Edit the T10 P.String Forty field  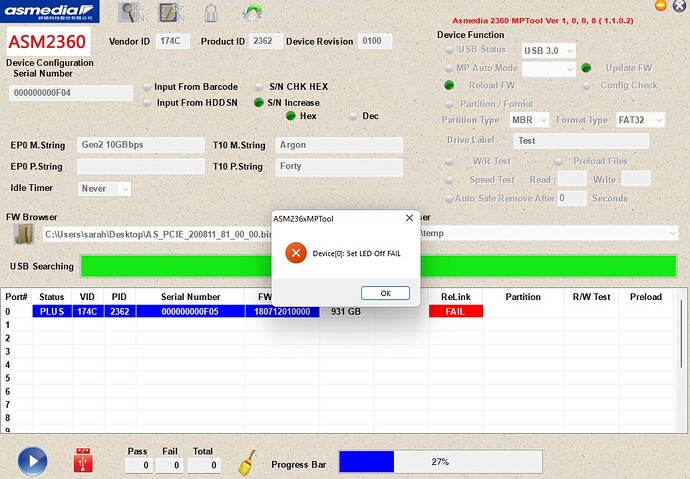coord(339,167)
